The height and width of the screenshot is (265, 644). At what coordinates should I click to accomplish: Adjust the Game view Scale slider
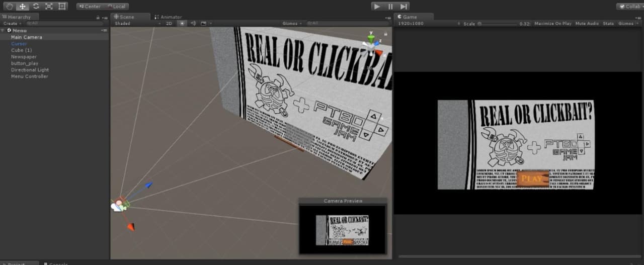point(497,23)
